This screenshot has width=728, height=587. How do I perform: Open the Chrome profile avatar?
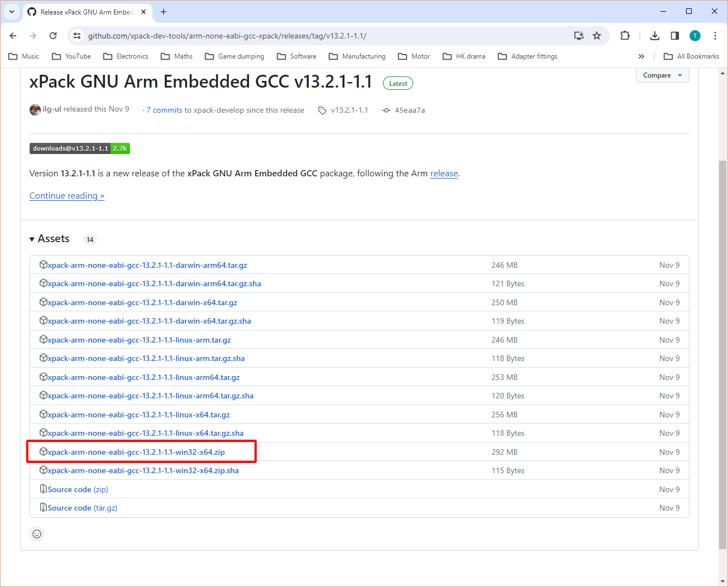pyautogui.click(x=695, y=35)
